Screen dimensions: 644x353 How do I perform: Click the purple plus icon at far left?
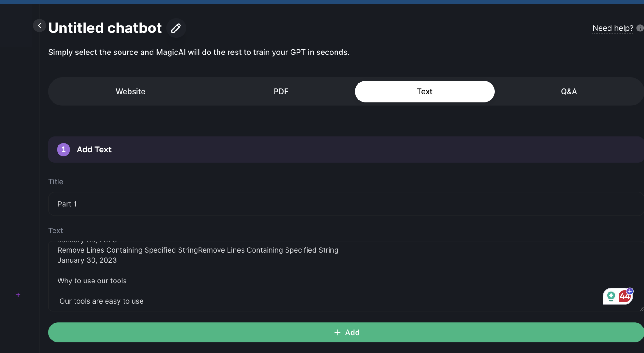pos(18,295)
